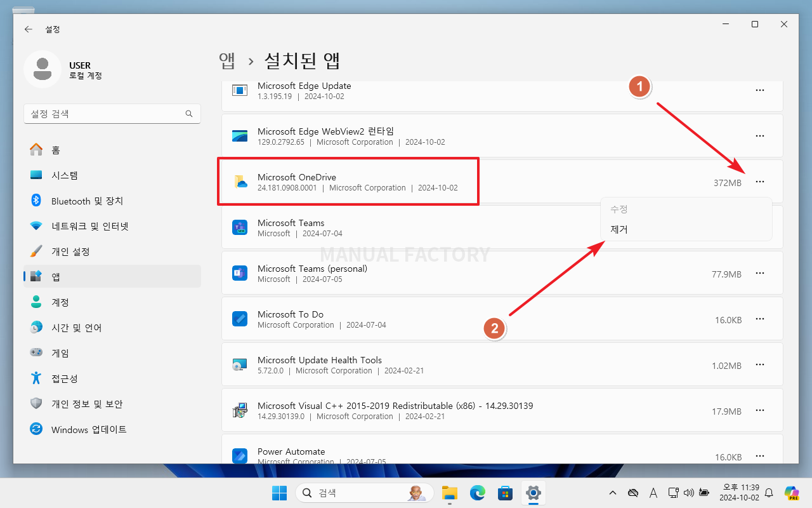812x508 pixels.
Task: Click the Microsoft Teams app icon
Action: tap(240, 228)
